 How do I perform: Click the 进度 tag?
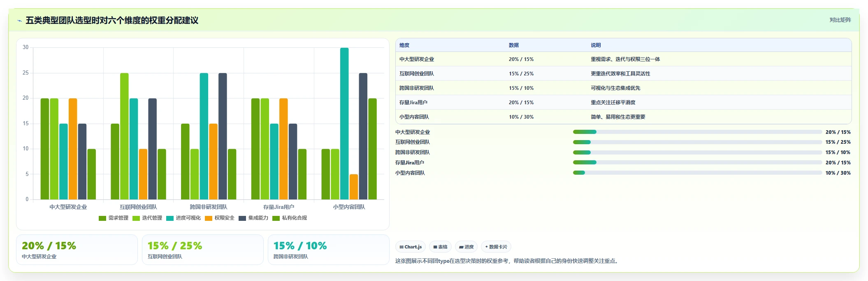(466, 247)
